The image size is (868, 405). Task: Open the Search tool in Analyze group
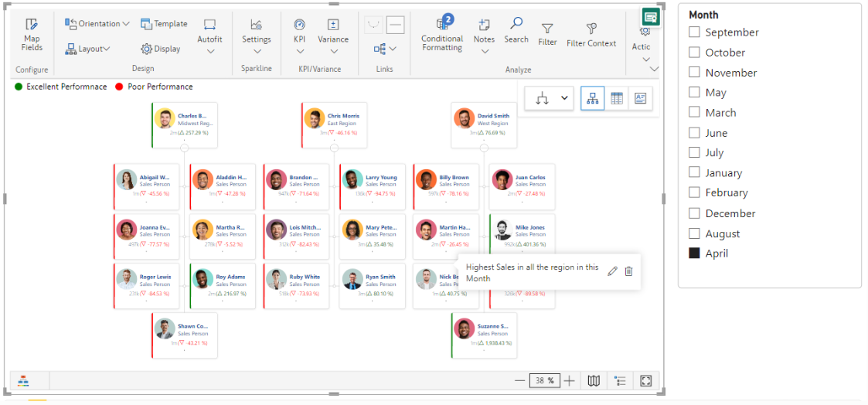coord(516,29)
